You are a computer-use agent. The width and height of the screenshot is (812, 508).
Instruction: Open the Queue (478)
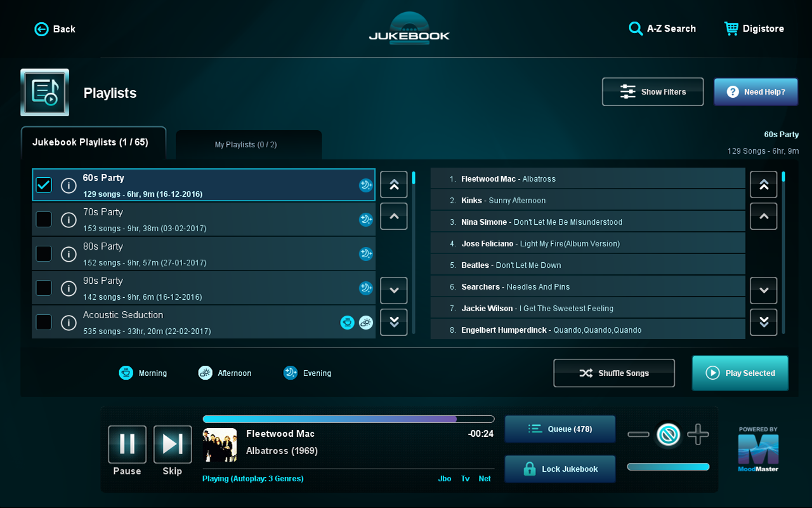point(560,429)
